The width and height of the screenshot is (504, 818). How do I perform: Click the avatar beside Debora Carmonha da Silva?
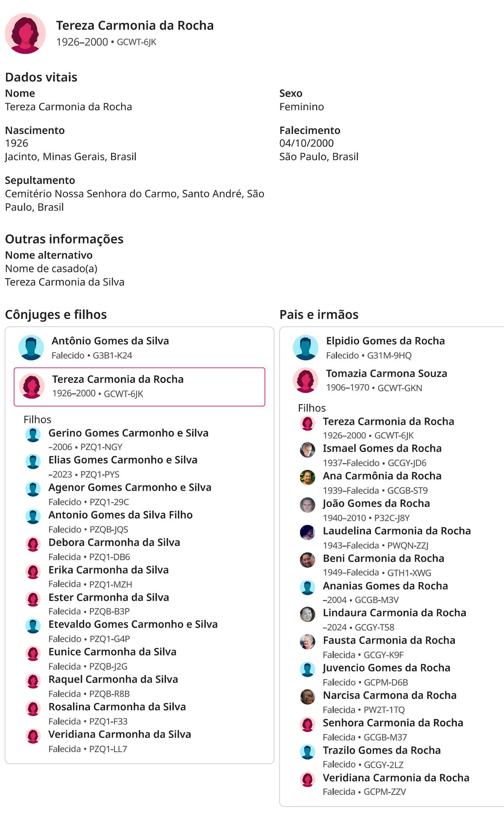tap(33, 544)
